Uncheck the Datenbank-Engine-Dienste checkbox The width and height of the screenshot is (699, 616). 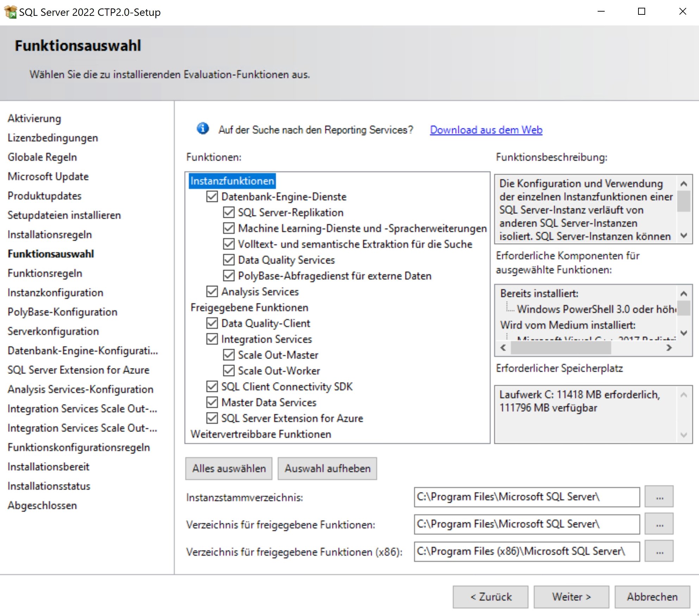[x=212, y=197]
